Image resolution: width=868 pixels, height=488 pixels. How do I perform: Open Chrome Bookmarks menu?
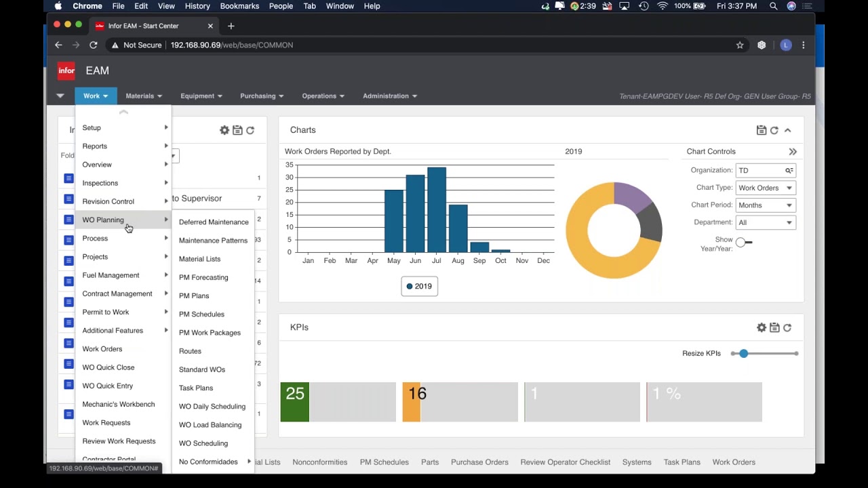(239, 6)
